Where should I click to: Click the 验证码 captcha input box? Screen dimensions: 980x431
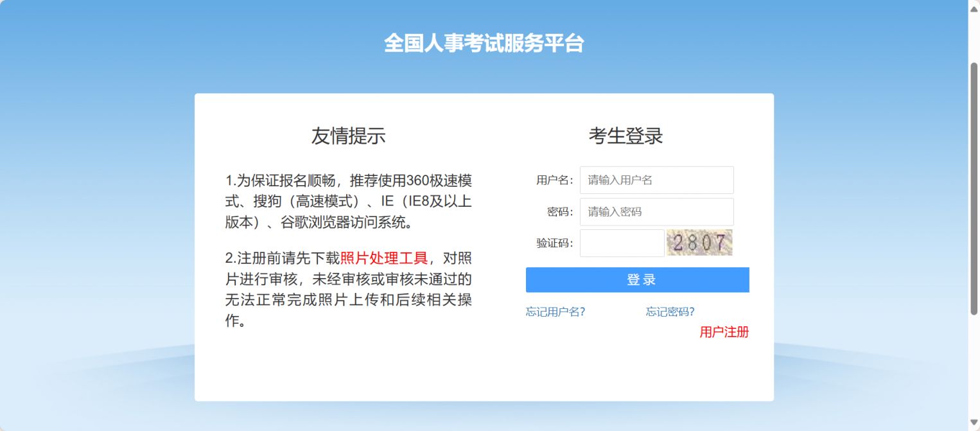pos(620,243)
